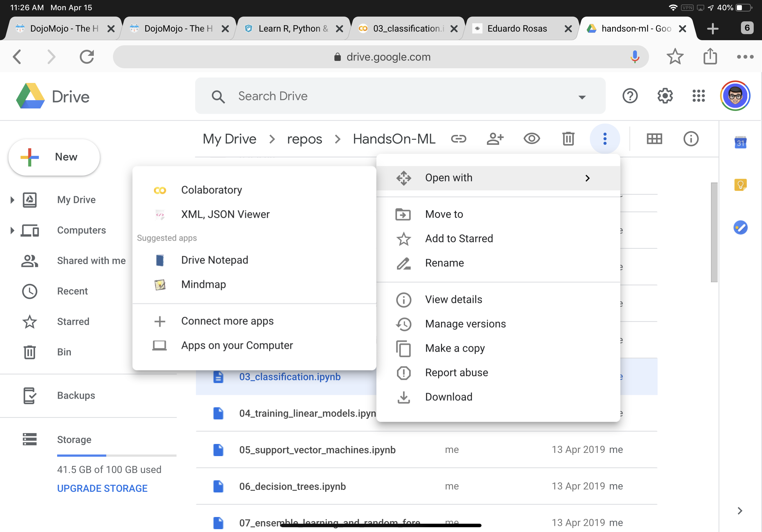
Task: Choose Colaboratory from Open with submenu
Action: [212, 190]
